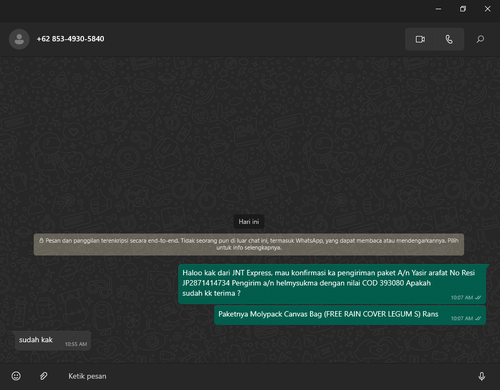Start a video call with this contact

(420, 39)
